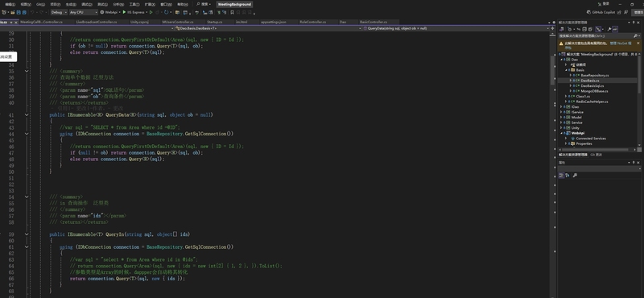Collapse the QueryData method at line 41
The image size is (644, 298).
pyautogui.click(x=27, y=115)
